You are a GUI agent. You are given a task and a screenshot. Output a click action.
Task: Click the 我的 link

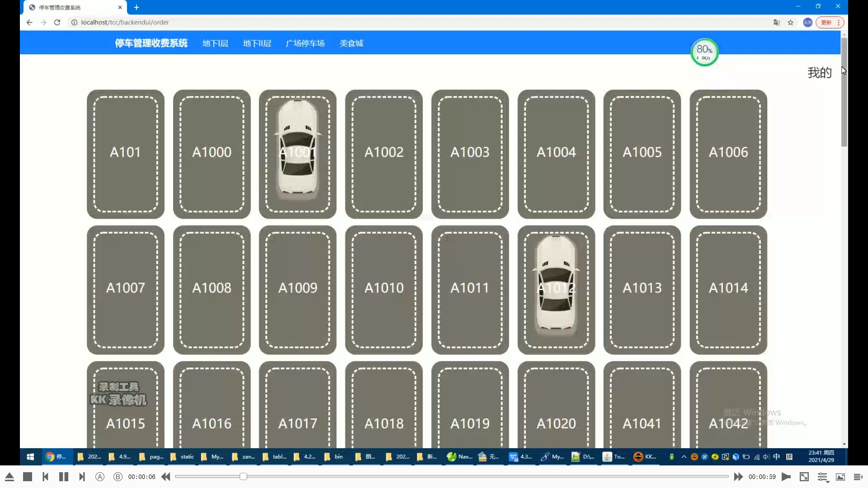pyautogui.click(x=819, y=73)
